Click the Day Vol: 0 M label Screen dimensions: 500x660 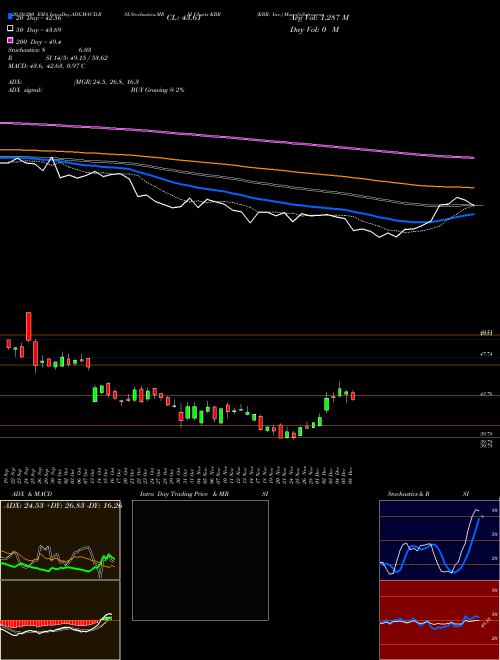pyautogui.click(x=314, y=30)
